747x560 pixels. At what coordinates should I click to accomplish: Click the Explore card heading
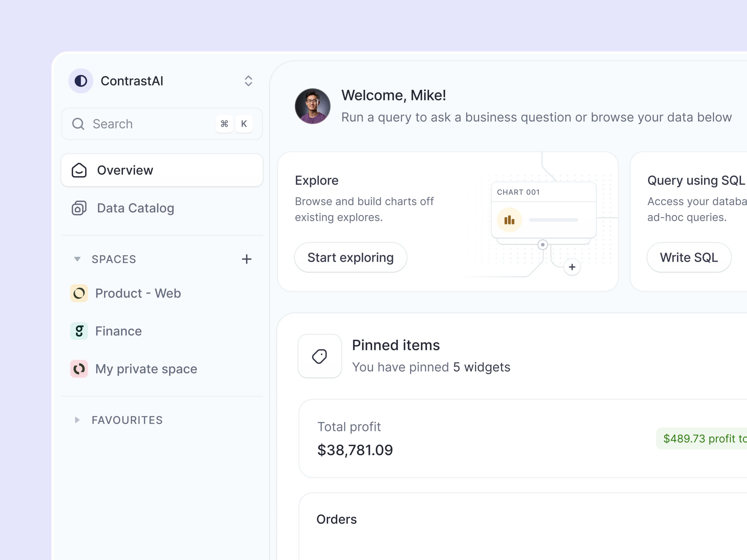(x=317, y=181)
